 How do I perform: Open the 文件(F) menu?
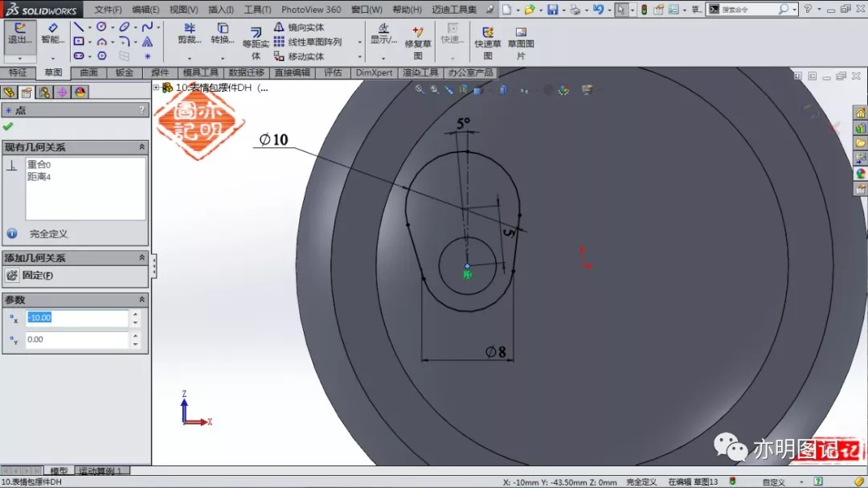[x=108, y=10]
